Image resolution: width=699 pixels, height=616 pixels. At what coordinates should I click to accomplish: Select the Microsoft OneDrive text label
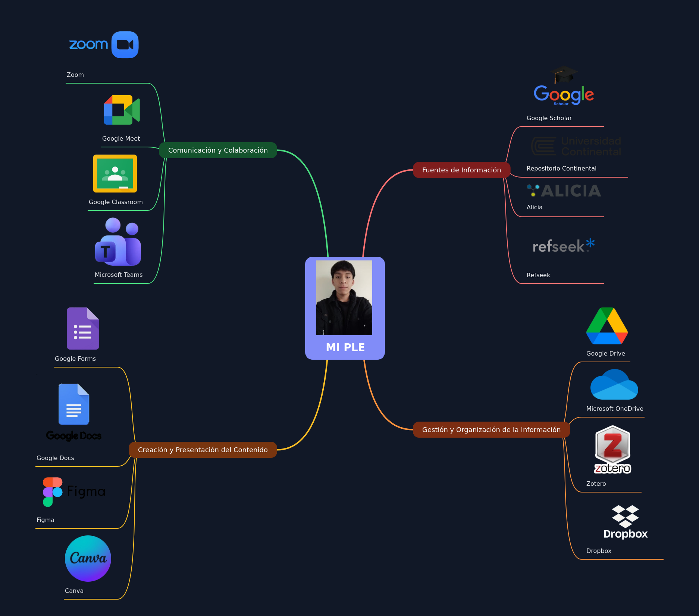click(615, 409)
